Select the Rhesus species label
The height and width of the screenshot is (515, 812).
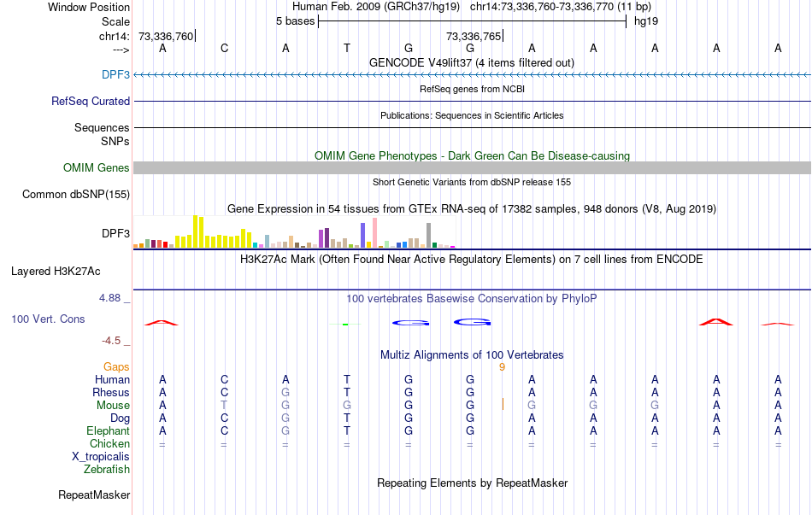(x=111, y=392)
